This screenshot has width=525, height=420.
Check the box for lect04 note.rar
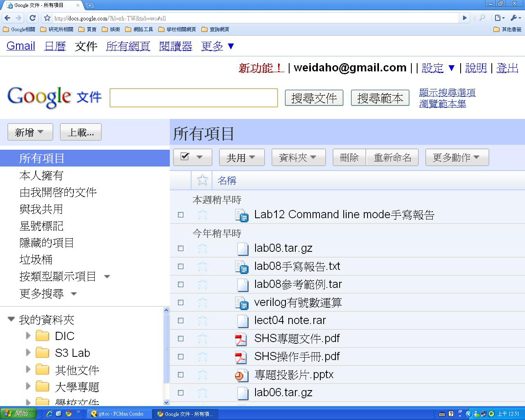click(x=180, y=320)
